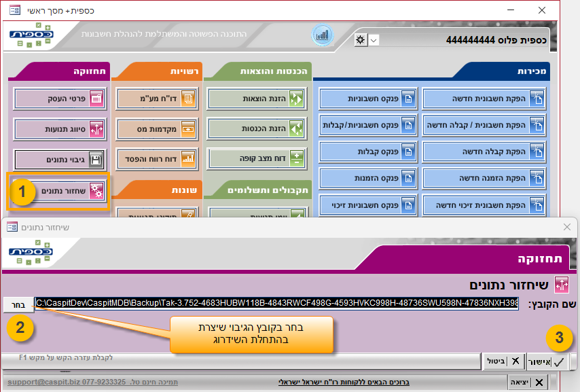580x392 pixels.
Task: Select הזנת הוצאות
Action: [257, 99]
